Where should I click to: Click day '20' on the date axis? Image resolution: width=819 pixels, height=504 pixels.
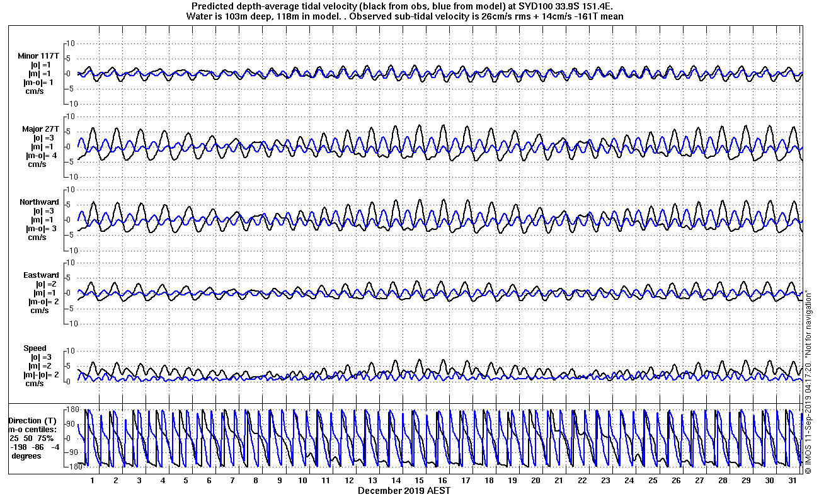(x=535, y=481)
